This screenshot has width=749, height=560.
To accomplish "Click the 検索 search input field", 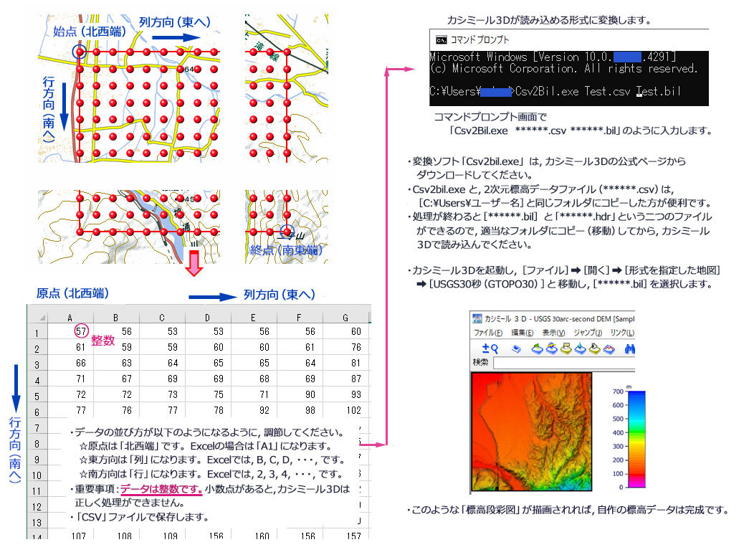I will (x=563, y=363).
